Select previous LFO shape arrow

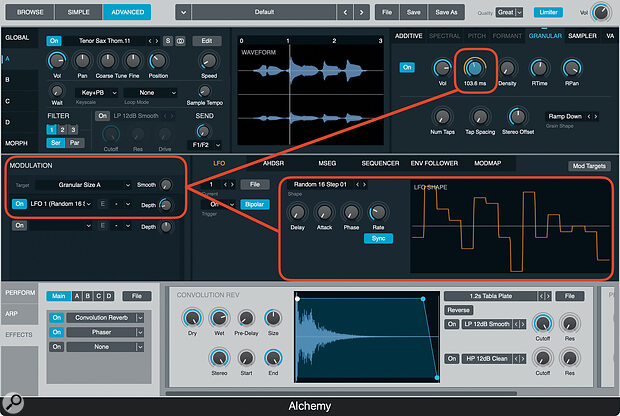pos(357,185)
